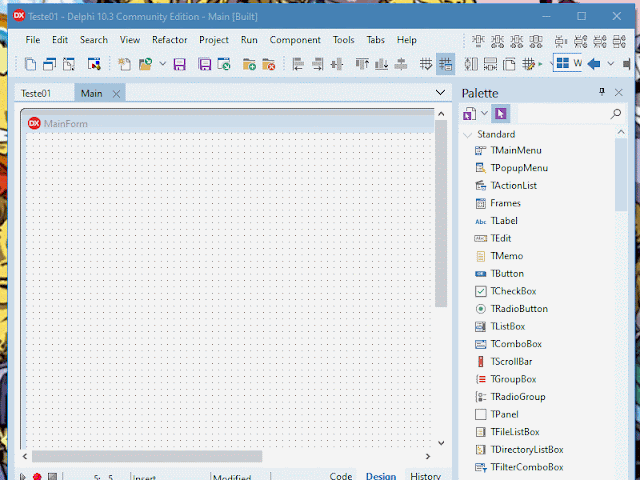Open the Tools menu
The height and width of the screenshot is (480, 640).
(343, 40)
